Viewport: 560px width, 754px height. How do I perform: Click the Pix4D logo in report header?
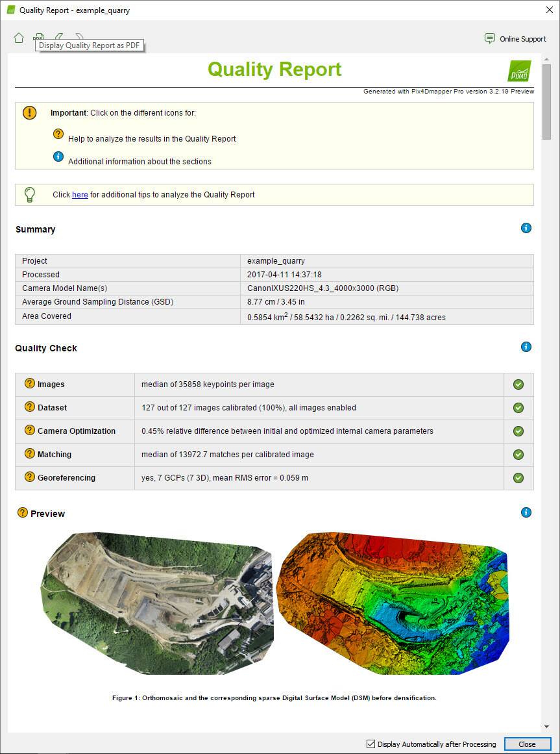point(519,71)
